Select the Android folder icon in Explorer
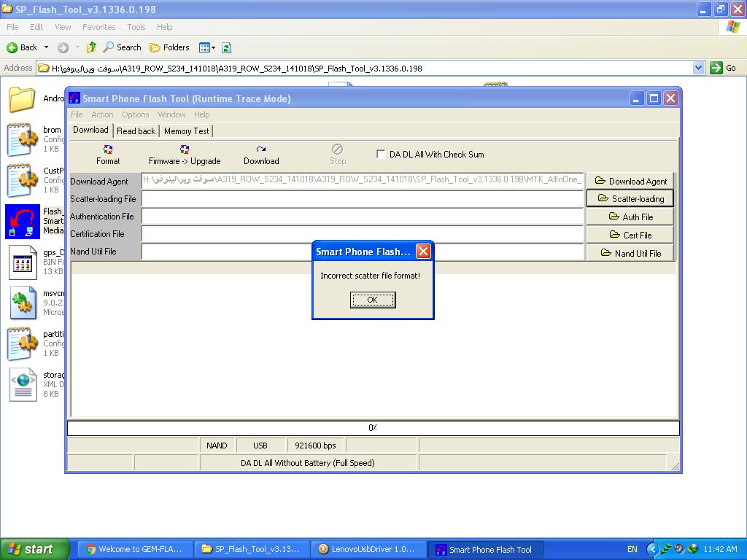The height and width of the screenshot is (560, 747). pyautogui.click(x=21, y=99)
